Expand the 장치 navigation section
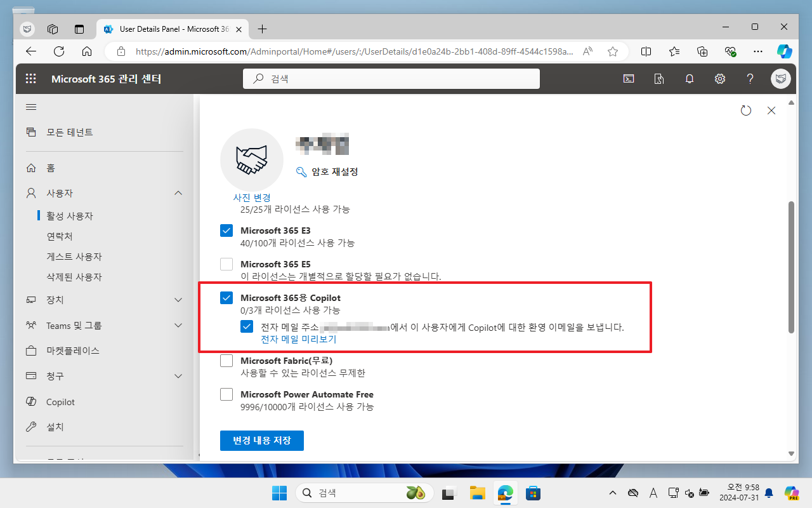812x508 pixels. pyautogui.click(x=178, y=300)
